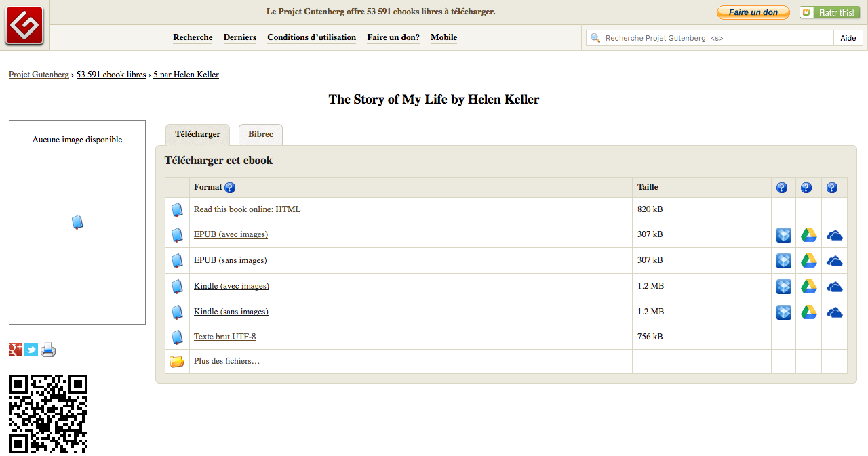Open Conditions d'utilisation menu link

coord(311,37)
